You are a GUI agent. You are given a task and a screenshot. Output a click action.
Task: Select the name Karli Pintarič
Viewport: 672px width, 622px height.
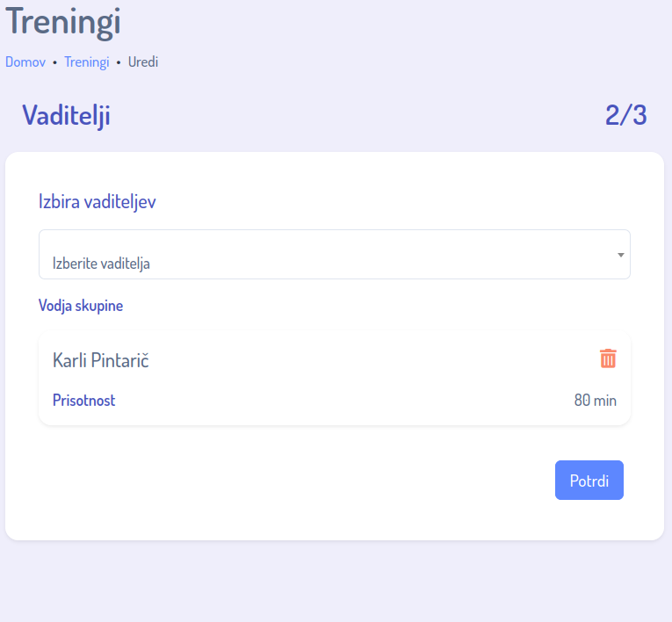[x=101, y=359]
